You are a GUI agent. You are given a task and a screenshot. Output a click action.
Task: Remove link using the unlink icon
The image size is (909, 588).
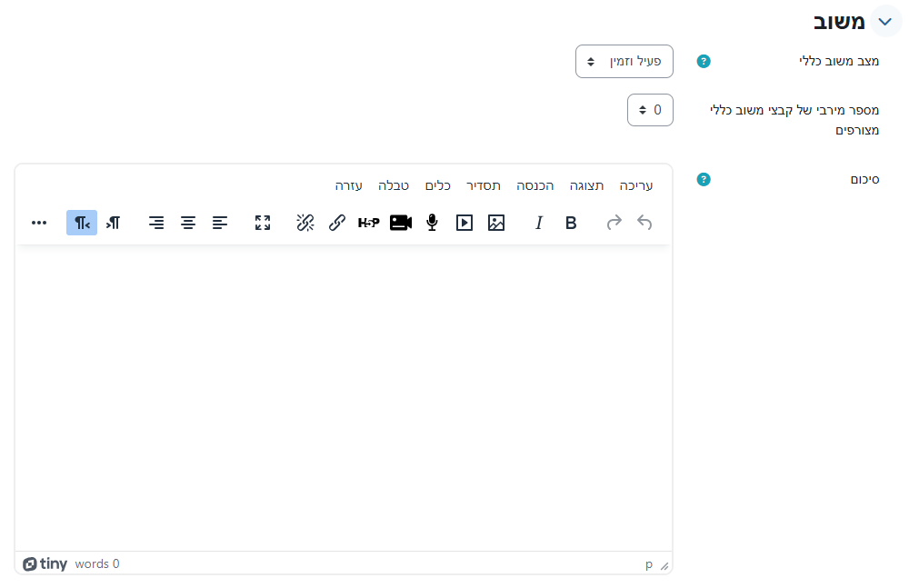(x=305, y=223)
